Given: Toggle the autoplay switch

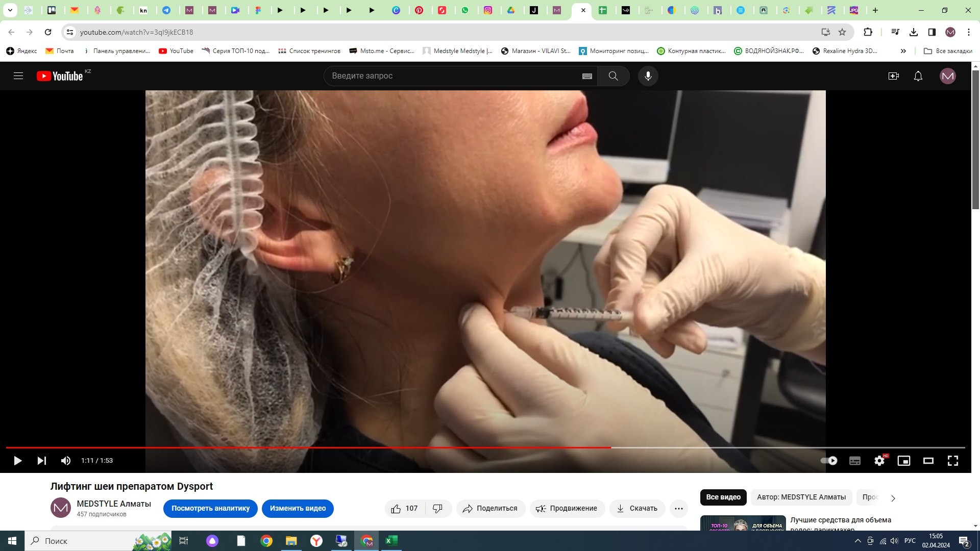Looking at the screenshot, I should [829, 461].
